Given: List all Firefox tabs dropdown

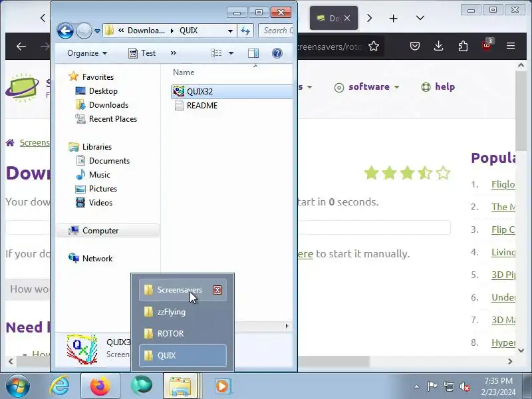Looking at the screenshot, I should point(420,18).
